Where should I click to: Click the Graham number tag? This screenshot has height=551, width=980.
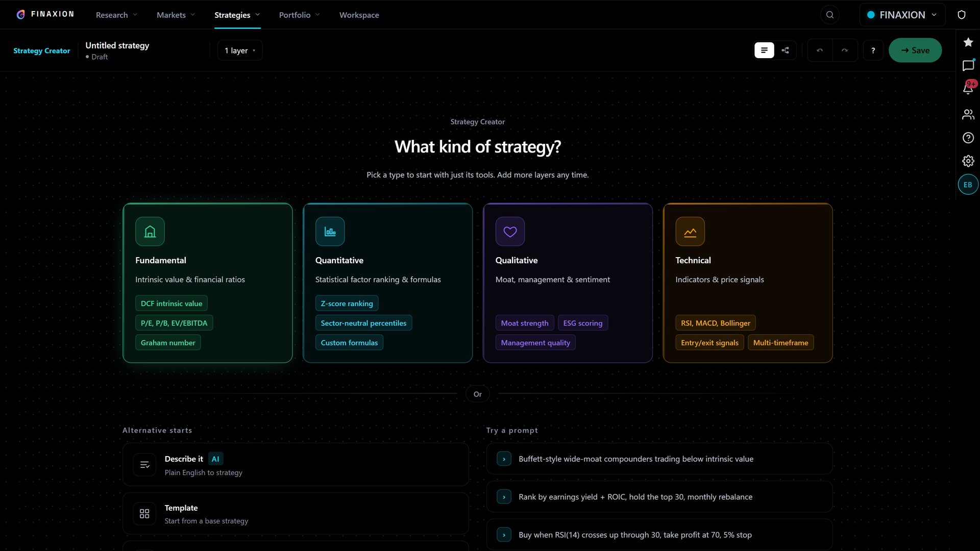tap(168, 343)
